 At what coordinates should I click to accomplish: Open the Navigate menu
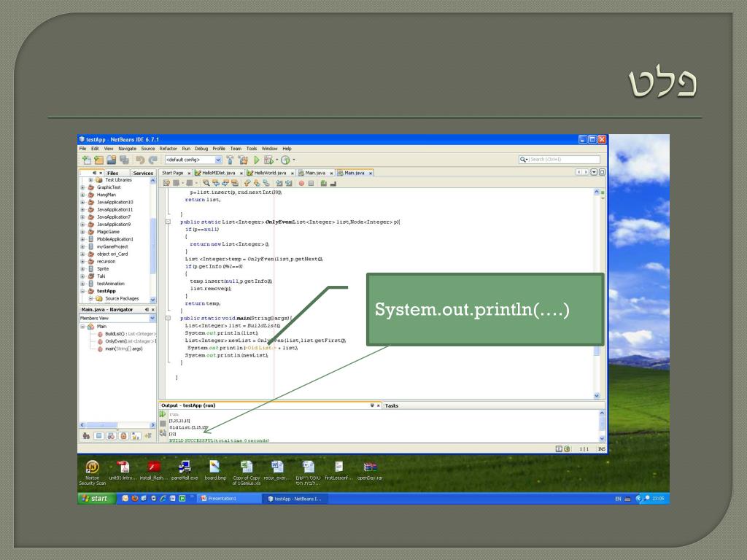tap(127, 149)
